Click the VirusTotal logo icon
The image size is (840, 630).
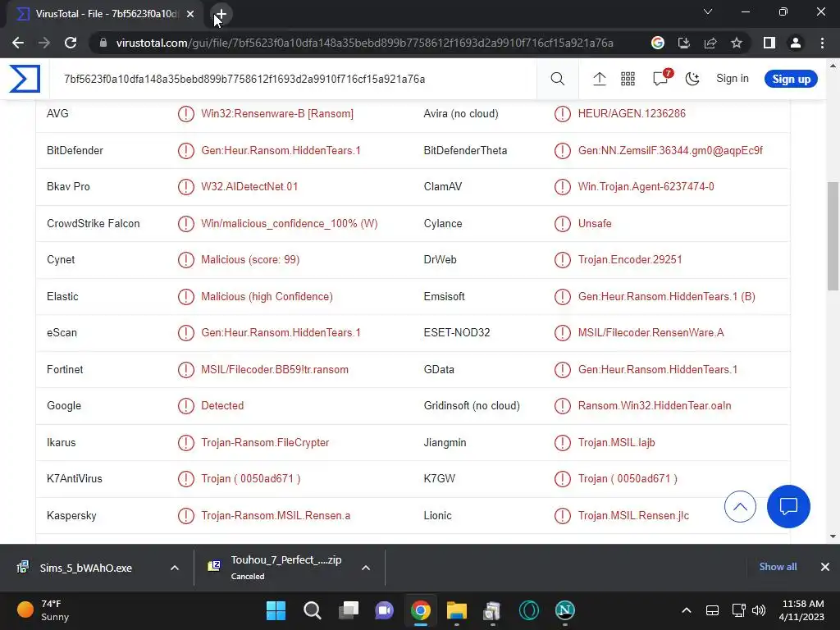tap(25, 79)
